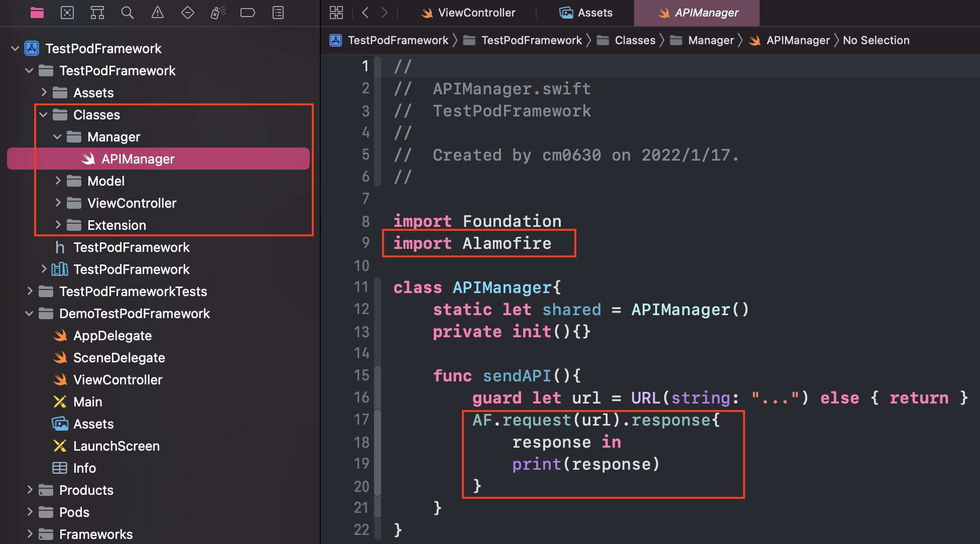Click the related items grid icon
Viewport: 980px width, 544px height.
(336, 13)
